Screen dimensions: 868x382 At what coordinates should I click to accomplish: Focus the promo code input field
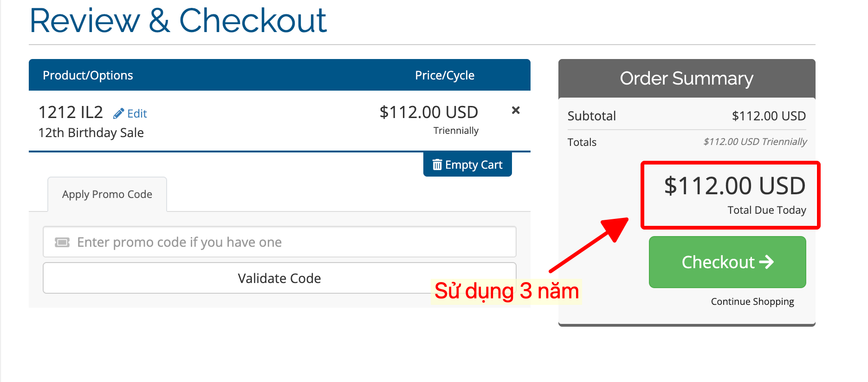288,242
